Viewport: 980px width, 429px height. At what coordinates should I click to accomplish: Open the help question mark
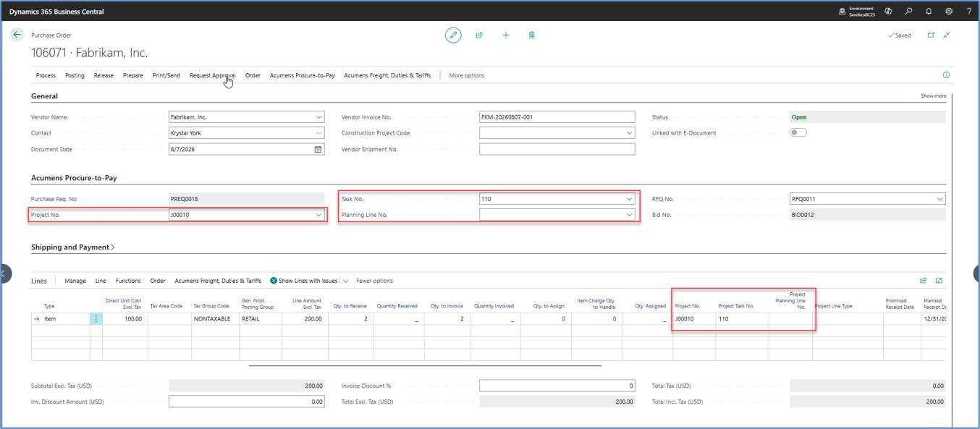969,12
